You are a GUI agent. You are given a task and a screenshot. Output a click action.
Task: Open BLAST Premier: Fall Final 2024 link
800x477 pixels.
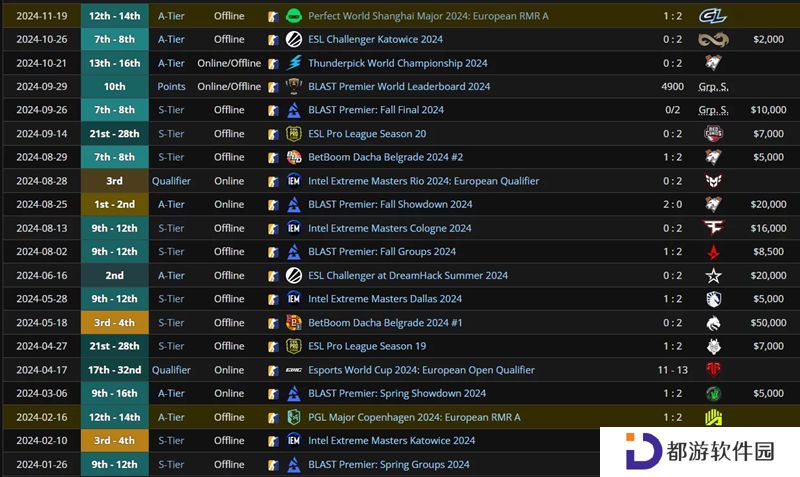point(376,110)
